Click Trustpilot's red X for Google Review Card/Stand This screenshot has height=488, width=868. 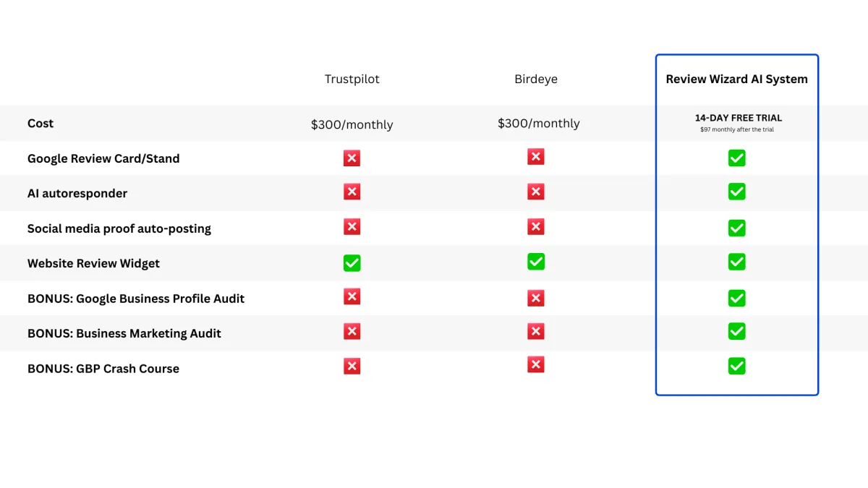coord(352,158)
